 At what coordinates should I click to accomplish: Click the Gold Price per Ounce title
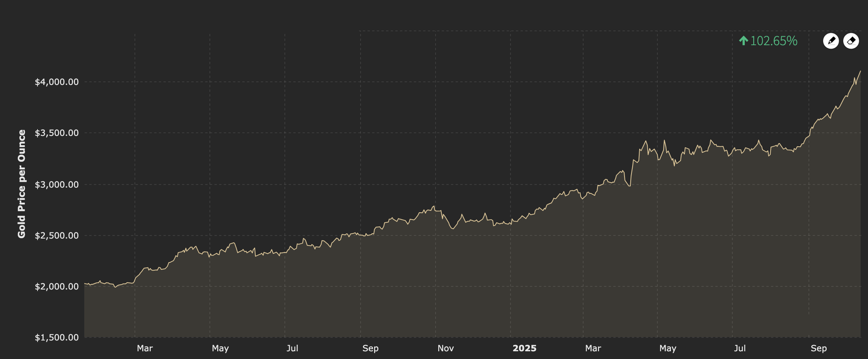[x=22, y=184]
